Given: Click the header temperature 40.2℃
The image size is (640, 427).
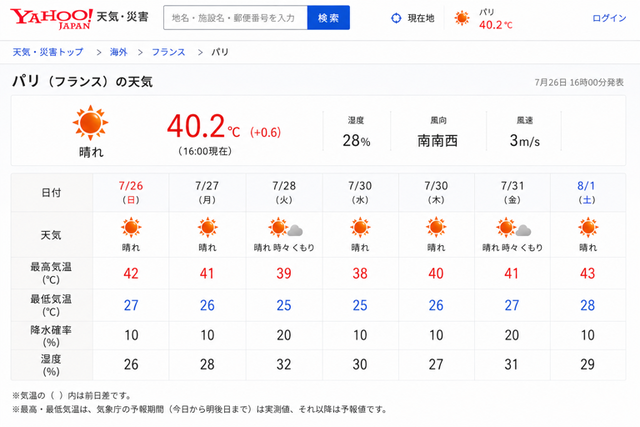Looking at the screenshot, I should [x=496, y=25].
